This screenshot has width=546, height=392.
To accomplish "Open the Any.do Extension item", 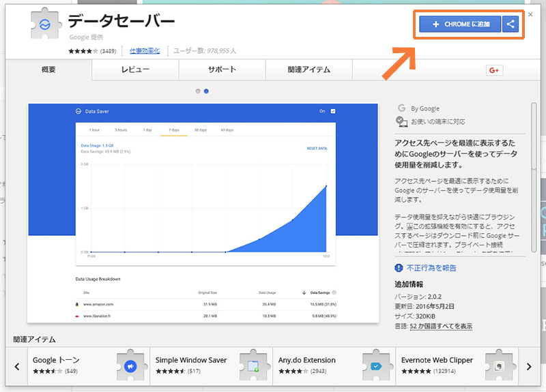I will pyautogui.click(x=334, y=366).
